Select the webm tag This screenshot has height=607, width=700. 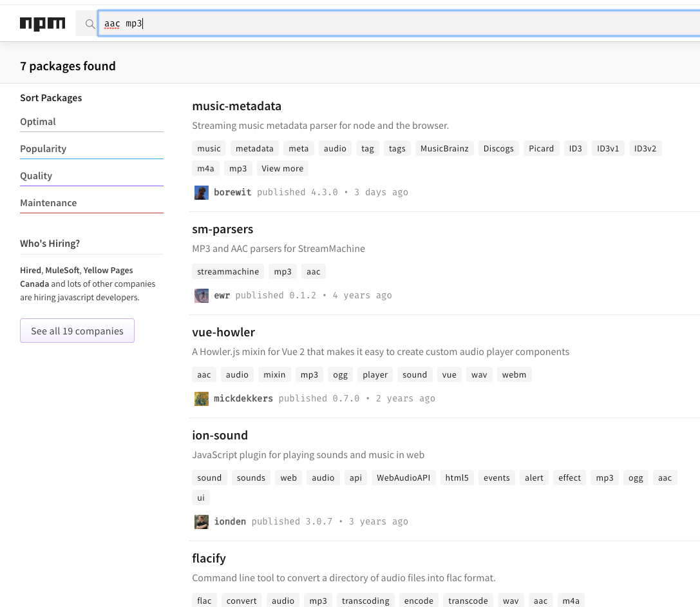[x=515, y=375]
